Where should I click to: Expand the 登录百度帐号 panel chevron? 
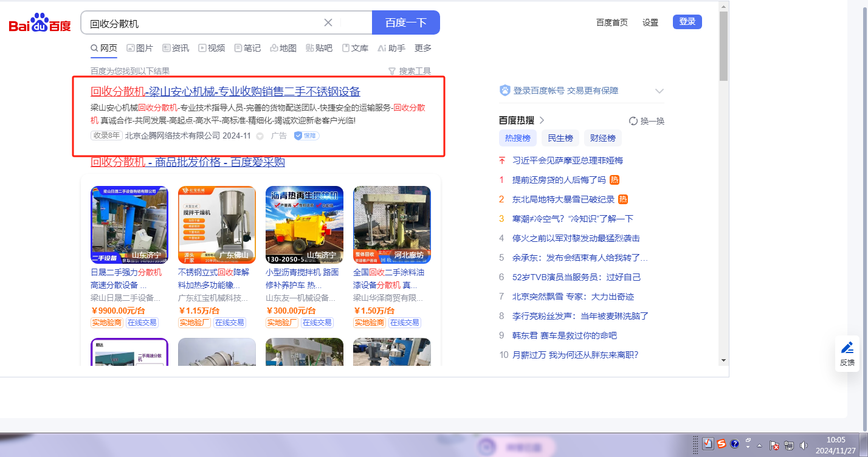coord(659,91)
